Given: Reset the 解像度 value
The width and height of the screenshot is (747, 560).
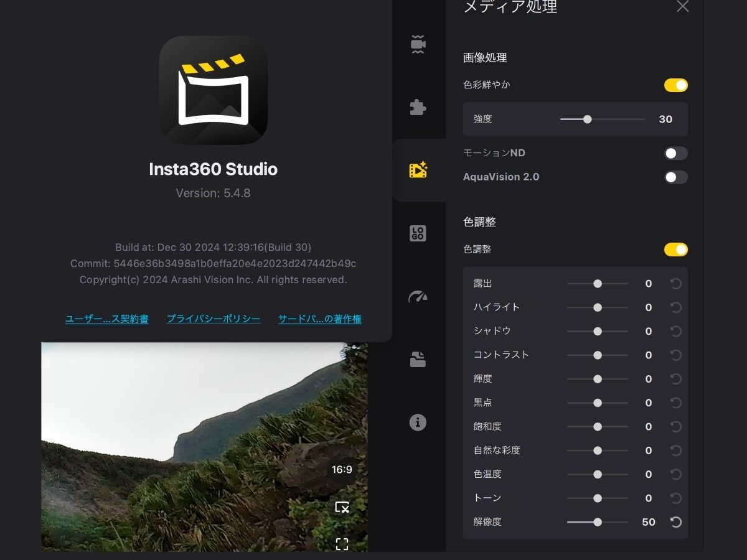Looking at the screenshot, I should click(x=676, y=522).
